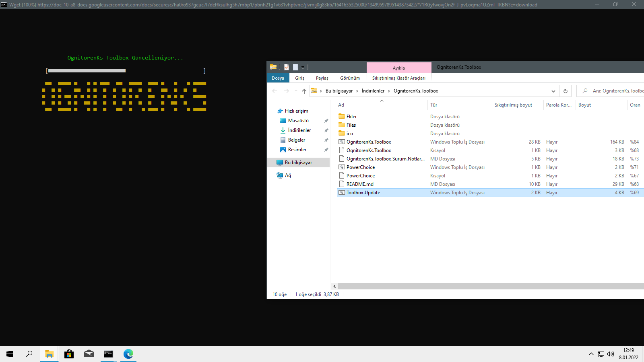This screenshot has height=362, width=644.
Task: Switch to the Giriş ribbon tab
Action: (299, 78)
